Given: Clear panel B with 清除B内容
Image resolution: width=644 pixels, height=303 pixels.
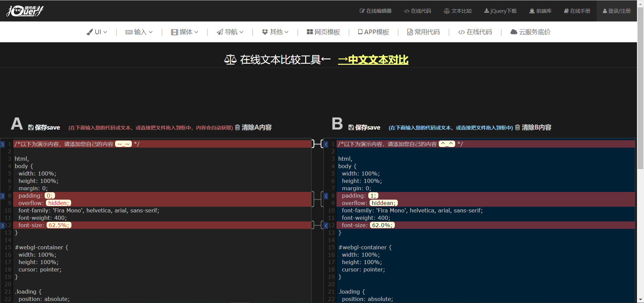Looking at the screenshot, I should click(x=533, y=128).
